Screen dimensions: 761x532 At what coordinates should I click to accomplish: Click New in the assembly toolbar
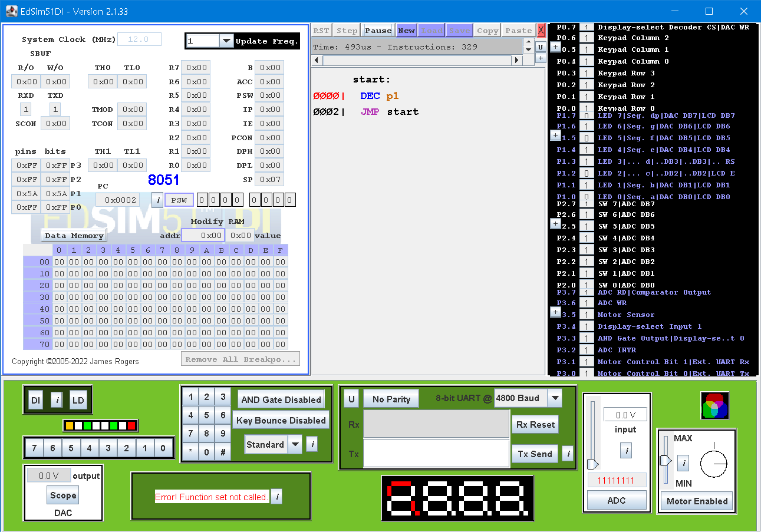point(406,31)
